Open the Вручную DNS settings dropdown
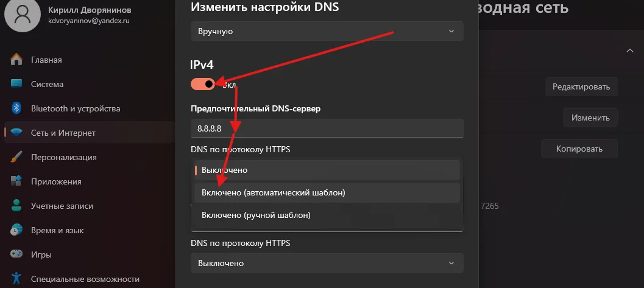 [327, 31]
